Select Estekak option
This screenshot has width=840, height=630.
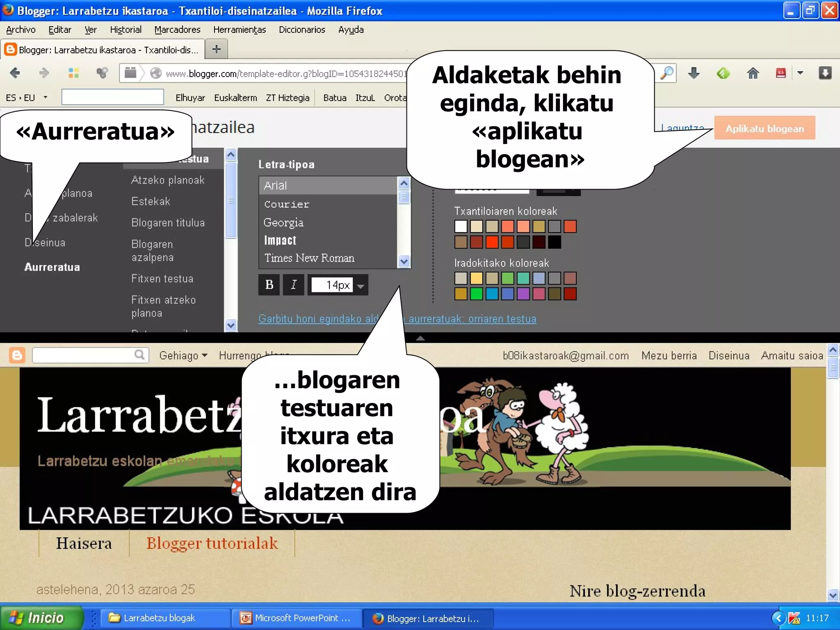151,201
